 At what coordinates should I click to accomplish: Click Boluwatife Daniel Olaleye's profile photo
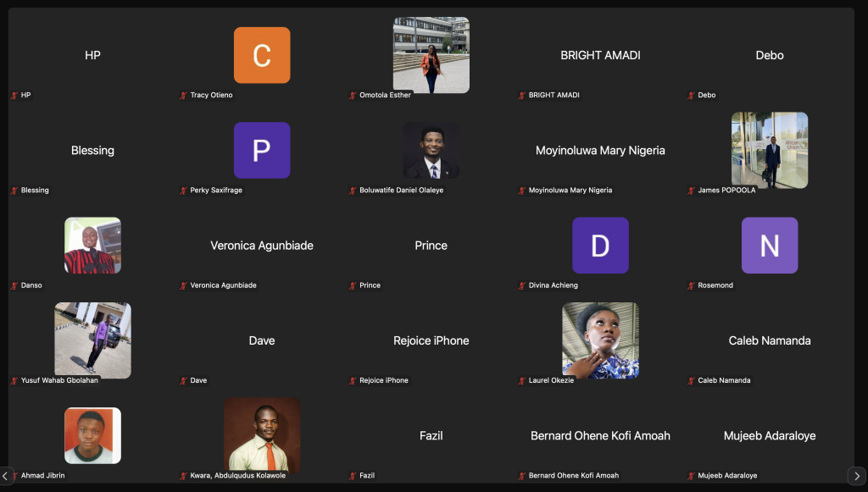(431, 150)
